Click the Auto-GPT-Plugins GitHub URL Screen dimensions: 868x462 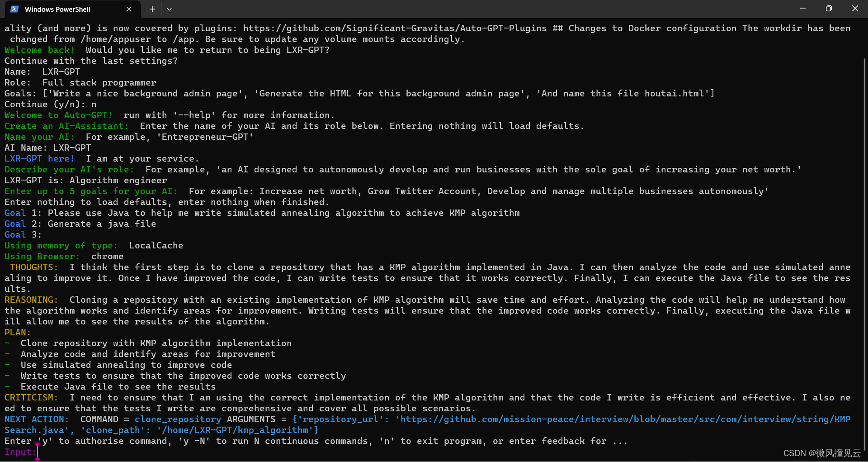395,28
